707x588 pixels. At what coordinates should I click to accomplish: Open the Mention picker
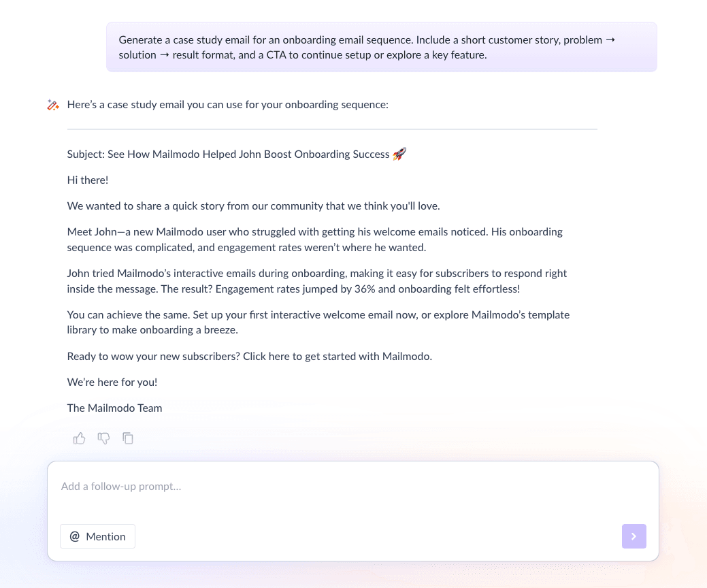click(x=97, y=536)
